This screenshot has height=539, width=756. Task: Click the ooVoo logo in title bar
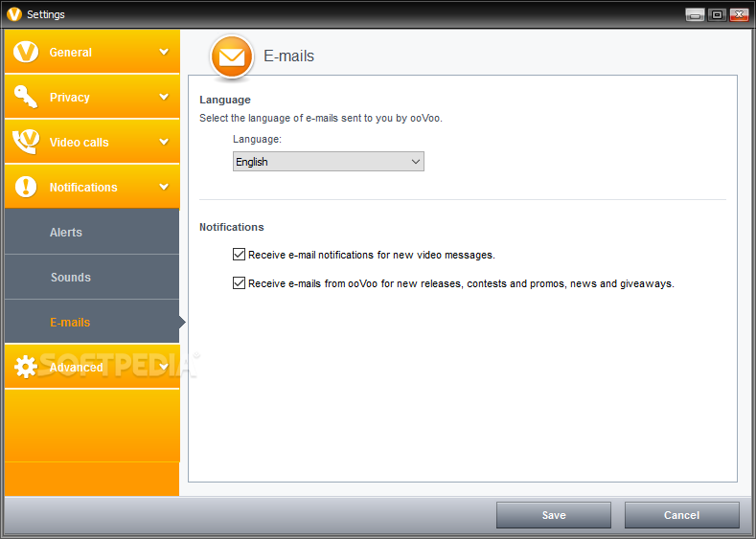pos(14,14)
